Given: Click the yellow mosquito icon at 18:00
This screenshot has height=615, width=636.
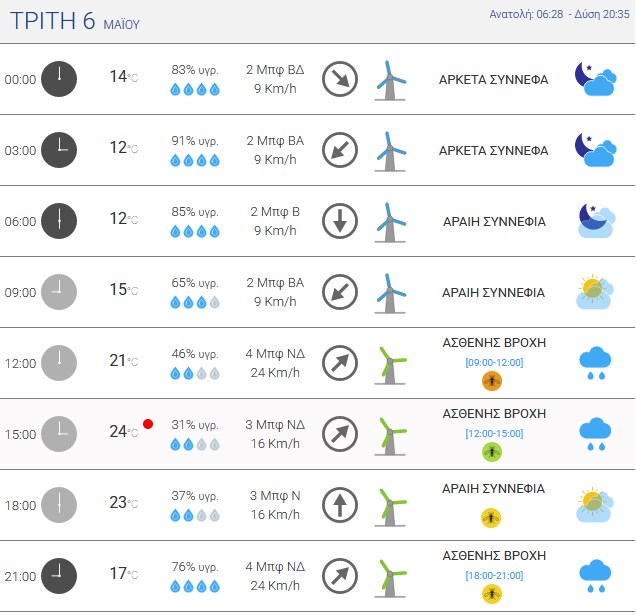Looking at the screenshot, I should click(x=491, y=518).
